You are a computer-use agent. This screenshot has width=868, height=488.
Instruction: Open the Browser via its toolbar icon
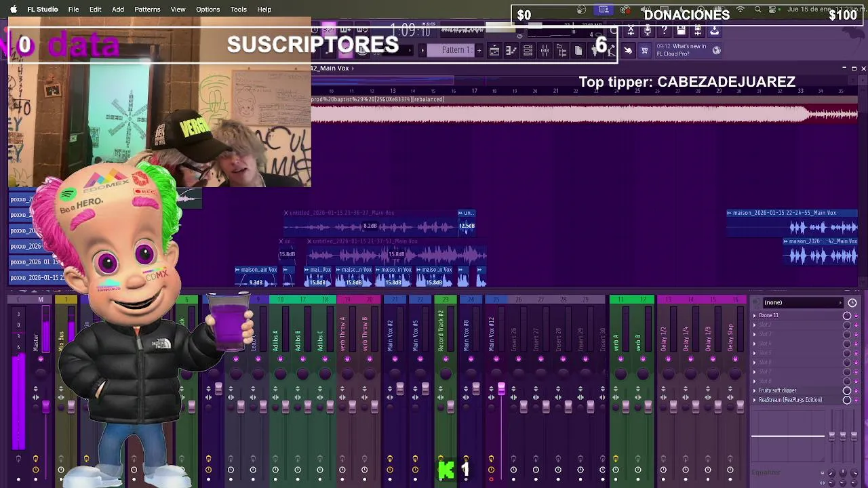[x=561, y=51]
